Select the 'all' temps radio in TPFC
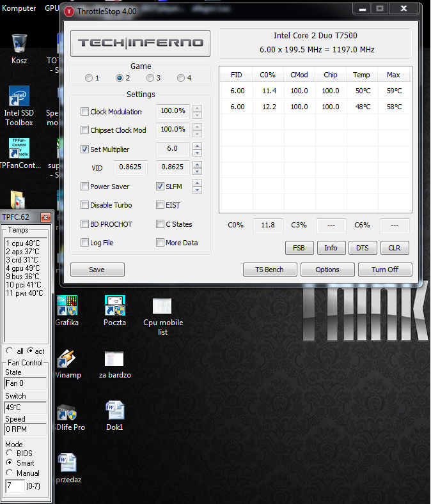 tap(10, 350)
